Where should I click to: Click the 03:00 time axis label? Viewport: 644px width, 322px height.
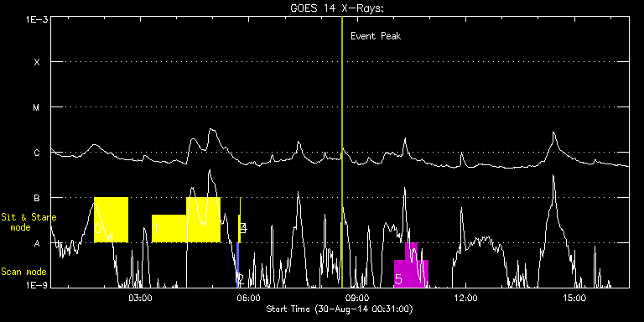pos(141,298)
